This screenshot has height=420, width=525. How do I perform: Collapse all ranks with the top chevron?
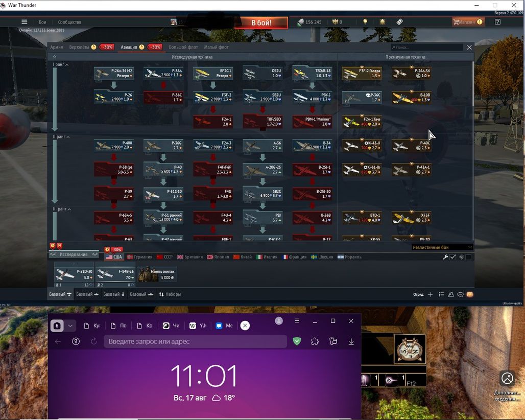(54, 57)
